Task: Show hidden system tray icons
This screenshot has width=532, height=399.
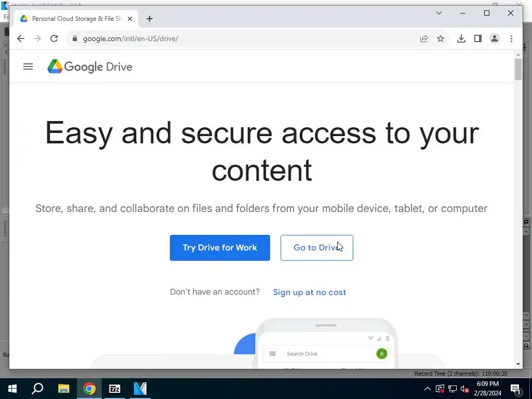Action: coord(428,389)
